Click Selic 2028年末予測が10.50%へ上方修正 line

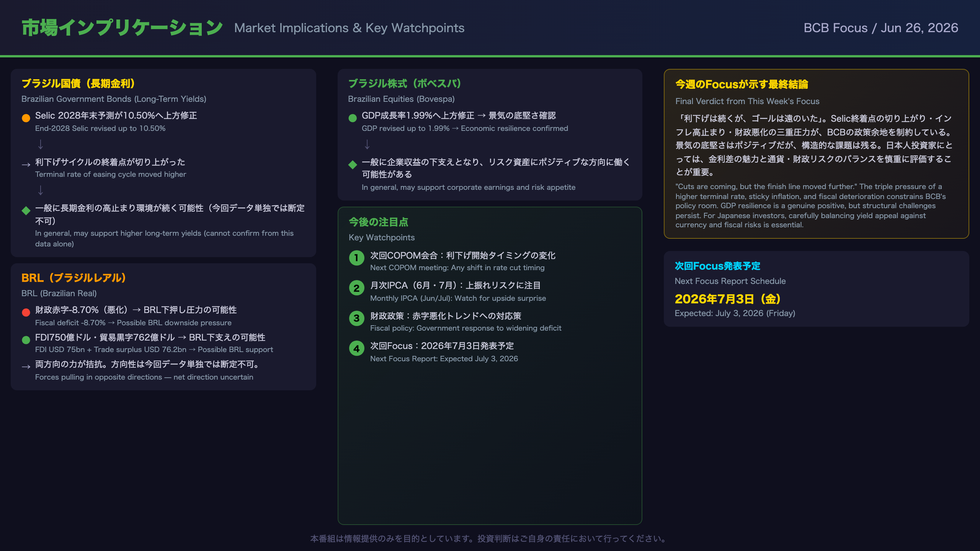[x=116, y=116]
